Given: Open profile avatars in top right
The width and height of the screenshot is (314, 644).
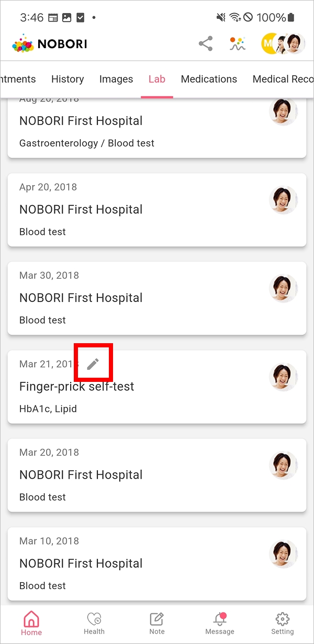Looking at the screenshot, I should pyautogui.click(x=283, y=44).
